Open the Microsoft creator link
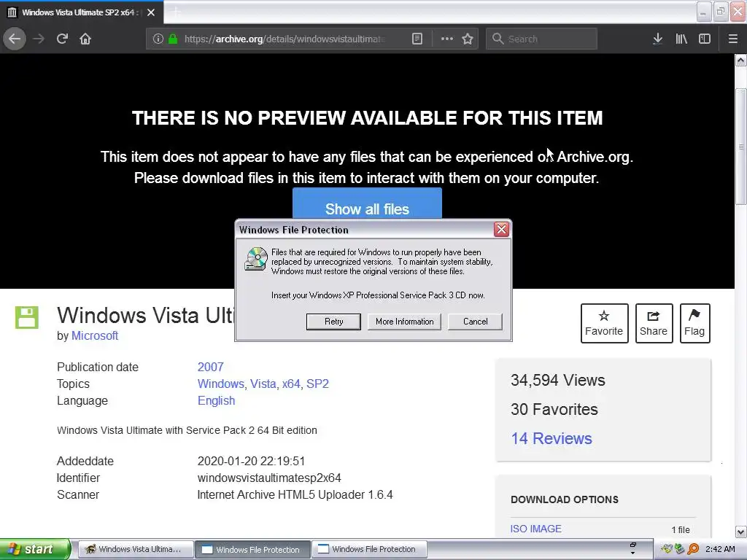The height and width of the screenshot is (560, 747). (x=95, y=335)
